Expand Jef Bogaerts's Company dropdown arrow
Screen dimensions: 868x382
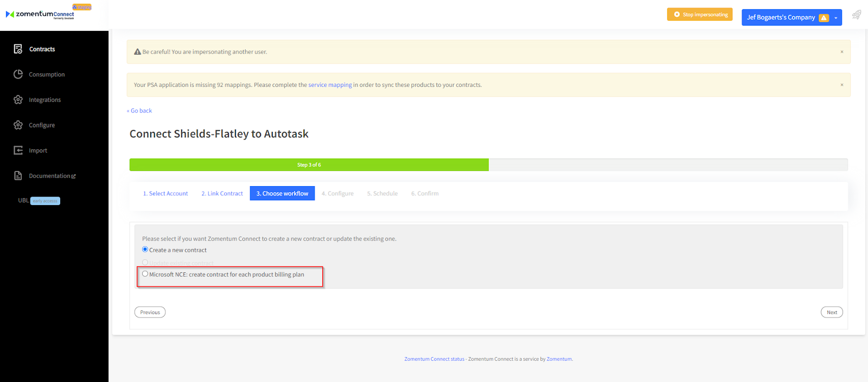pos(836,17)
